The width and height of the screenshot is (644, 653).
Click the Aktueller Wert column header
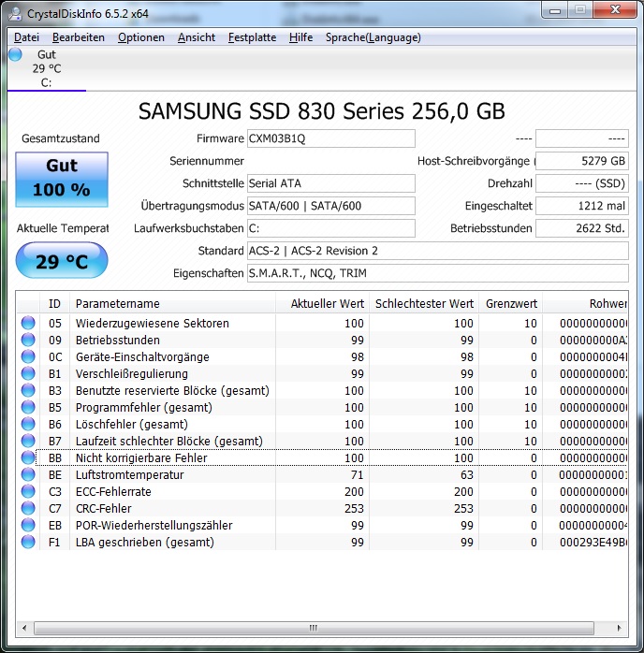point(322,304)
